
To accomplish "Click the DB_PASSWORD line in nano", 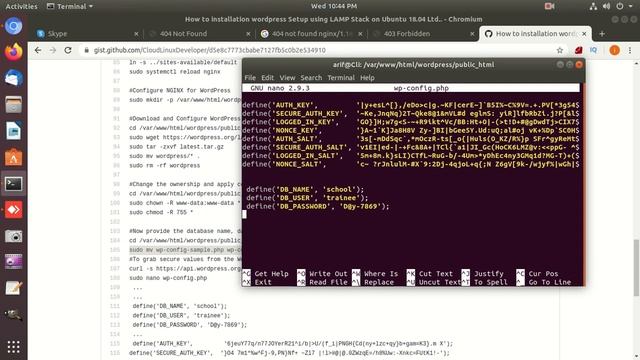I will pyautogui.click(x=318, y=207).
